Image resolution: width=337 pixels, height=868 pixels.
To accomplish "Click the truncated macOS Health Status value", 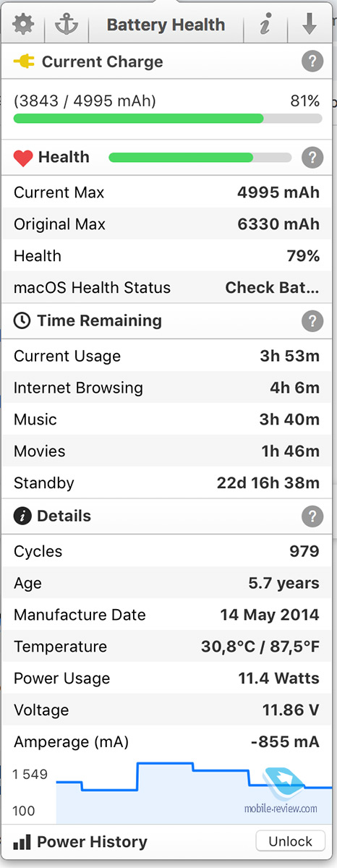I will click(272, 287).
